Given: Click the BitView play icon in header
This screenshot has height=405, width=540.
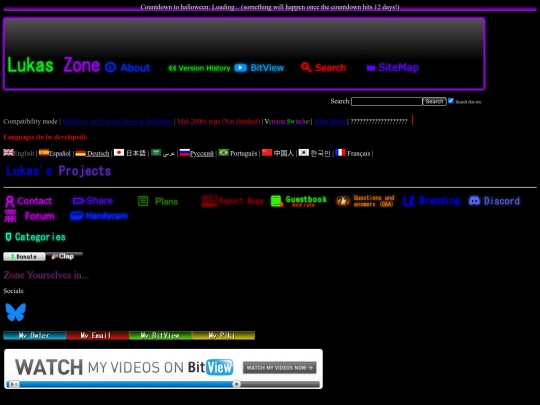Looking at the screenshot, I should click(241, 68).
